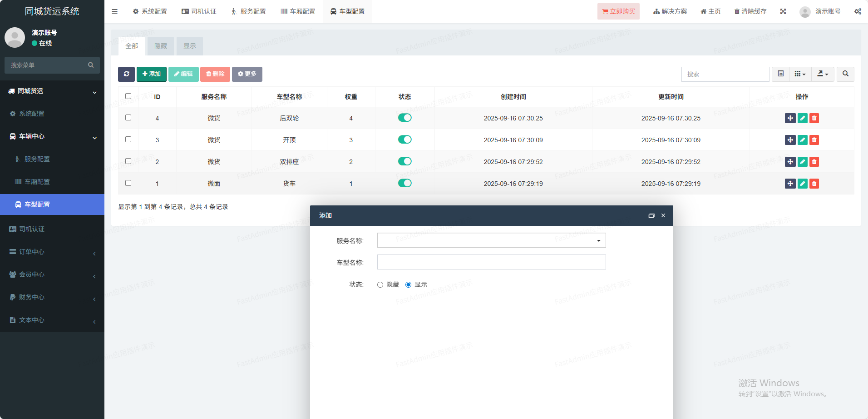This screenshot has height=419, width=868.
Task: Click the green 添加 button
Action: click(x=152, y=74)
